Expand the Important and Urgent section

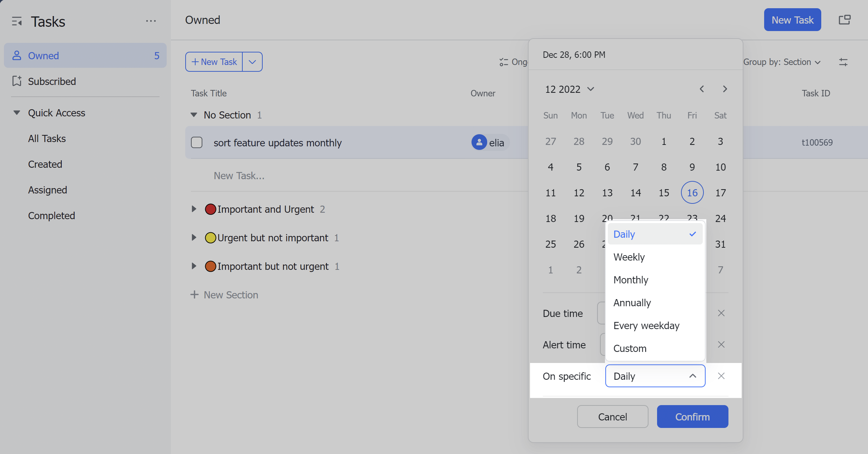click(x=194, y=209)
